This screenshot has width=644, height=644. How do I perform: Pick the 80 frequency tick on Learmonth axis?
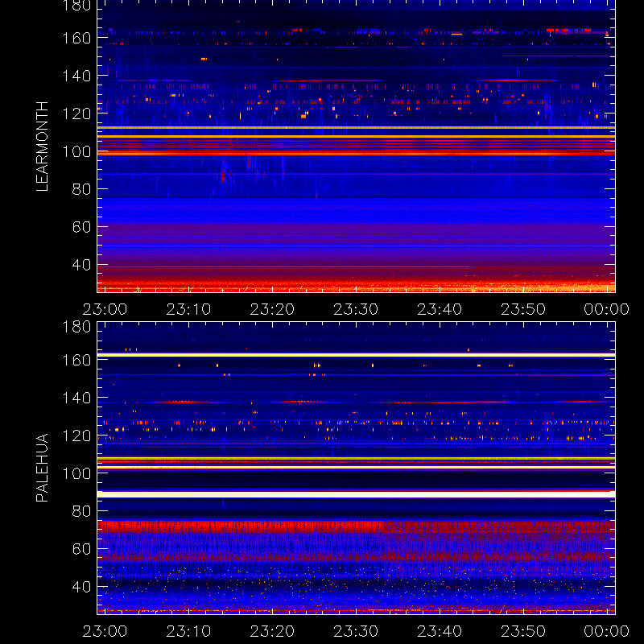click(81, 189)
